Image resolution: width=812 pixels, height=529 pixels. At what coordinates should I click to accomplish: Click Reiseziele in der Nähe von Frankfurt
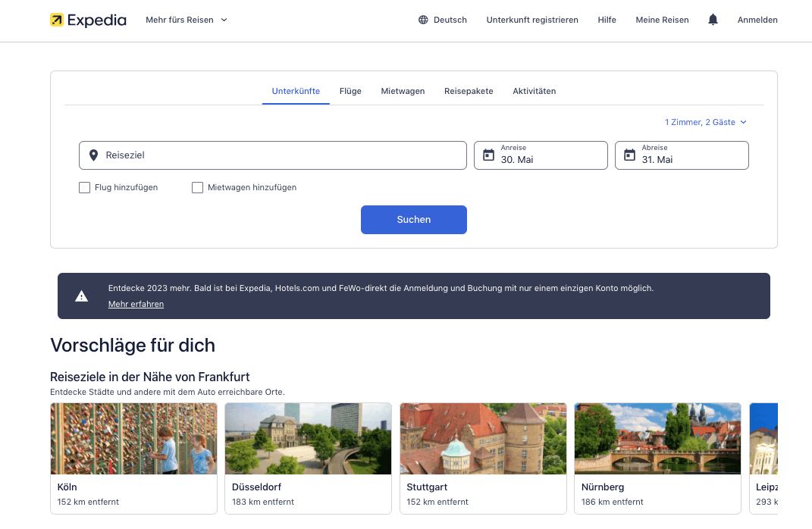(149, 377)
